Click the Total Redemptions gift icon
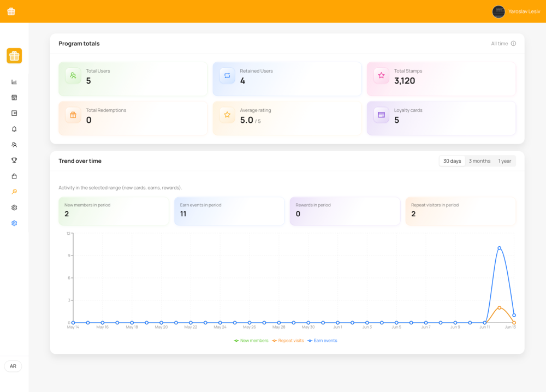Screen dimensions: 546x392 point(73,115)
